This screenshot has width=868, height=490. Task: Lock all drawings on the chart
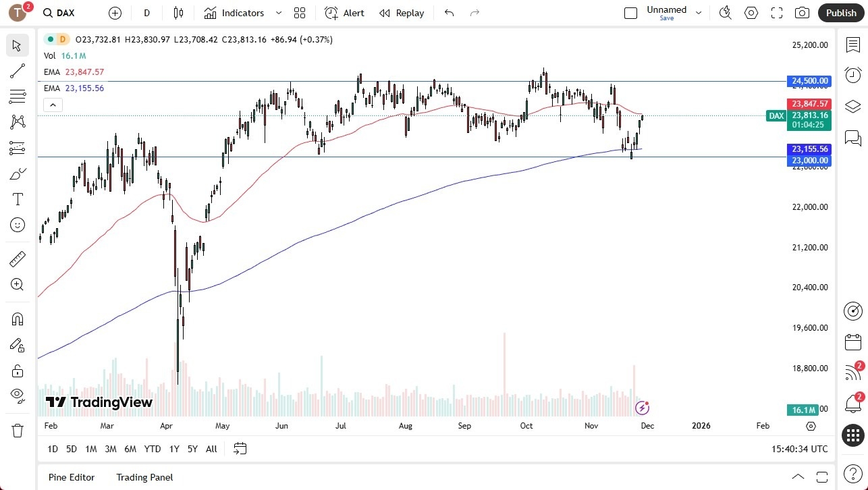click(x=17, y=371)
